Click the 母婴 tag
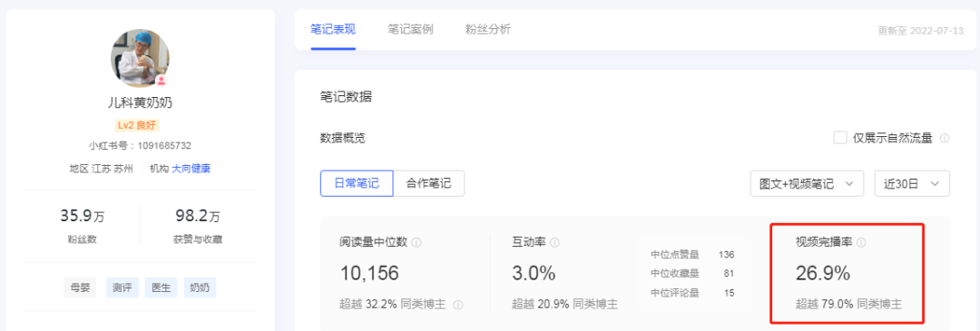This screenshot has width=980, height=331. tap(80, 287)
